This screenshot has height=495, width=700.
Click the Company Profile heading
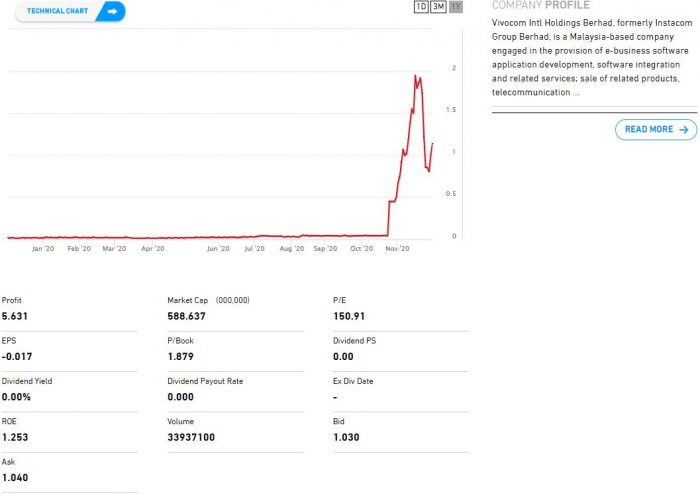540,5
